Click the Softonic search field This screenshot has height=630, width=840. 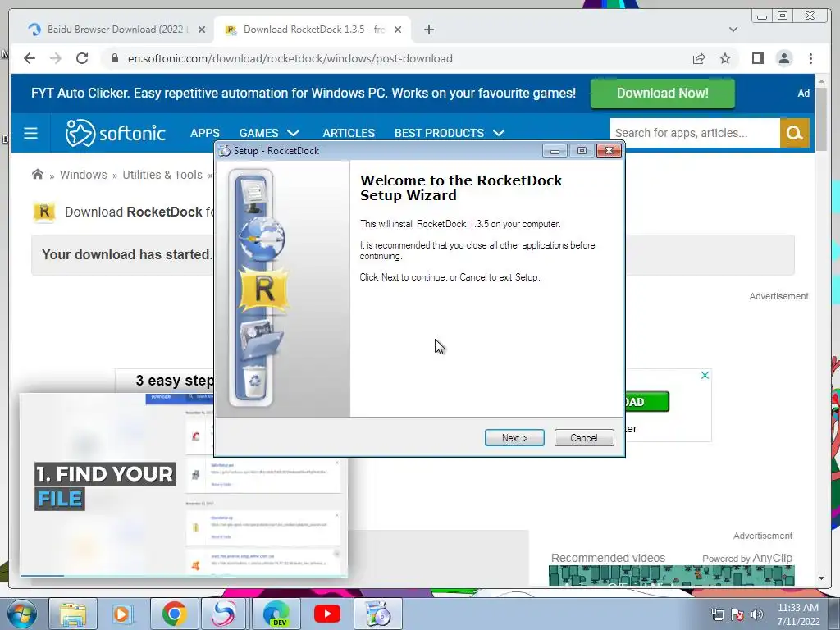(x=695, y=133)
